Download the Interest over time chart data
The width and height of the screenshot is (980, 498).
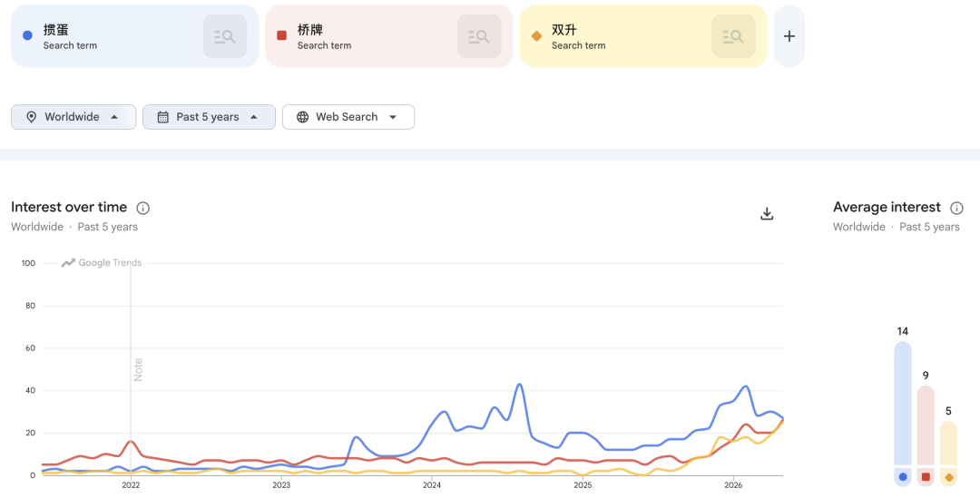pyautogui.click(x=767, y=214)
